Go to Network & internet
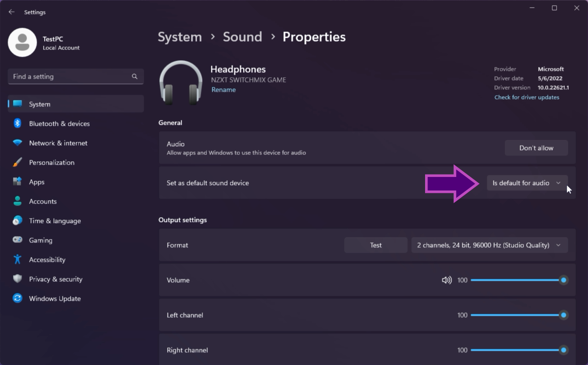588x365 pixels. (x=76, y=143)
